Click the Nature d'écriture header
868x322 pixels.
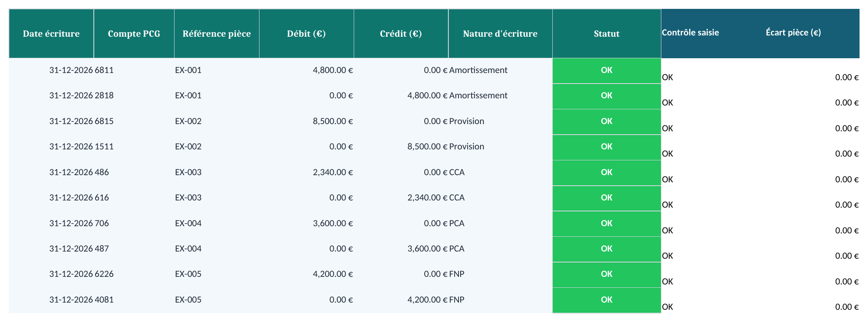click(x=500, y=34)
